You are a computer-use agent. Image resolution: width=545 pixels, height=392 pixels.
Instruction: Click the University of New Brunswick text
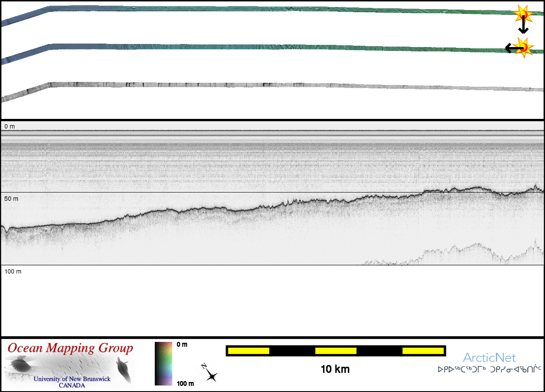72,379
